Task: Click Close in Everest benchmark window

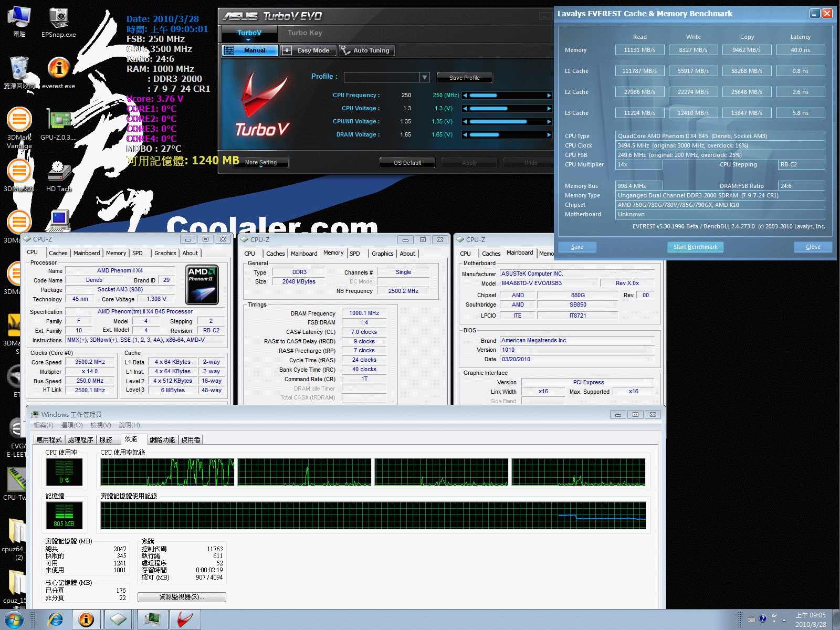Action: [813, 247]
